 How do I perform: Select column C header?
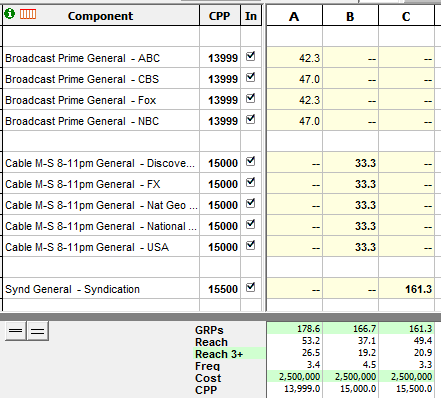point(406,16)
